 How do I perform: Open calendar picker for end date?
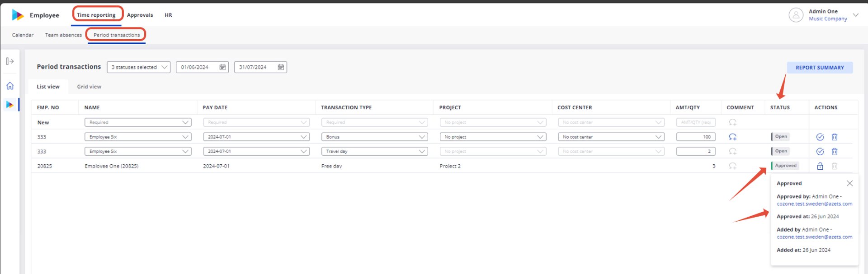click(x=281, y=67)
